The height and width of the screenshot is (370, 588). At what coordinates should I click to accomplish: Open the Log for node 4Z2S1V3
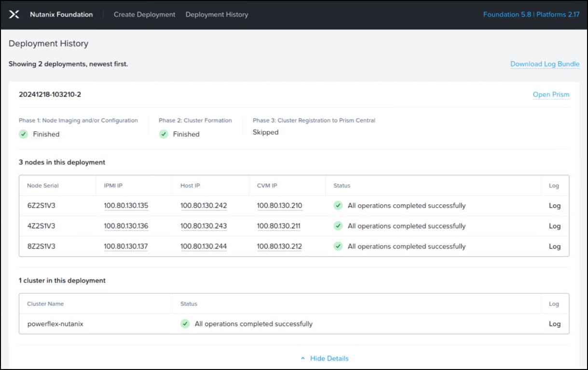[x=555, y=226]
